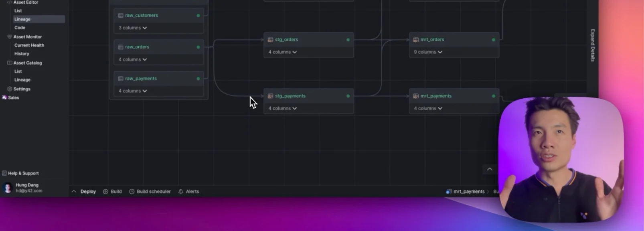Viewport: 644px width, 231px height.
Task: Click the Build play icon
Action: tap(105, 192)
